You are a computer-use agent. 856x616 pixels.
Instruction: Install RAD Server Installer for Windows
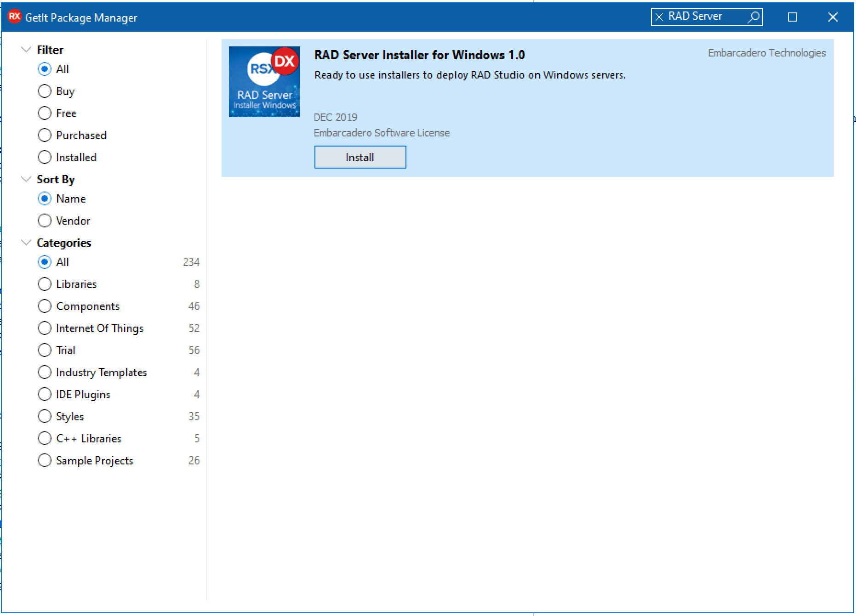(360, 158)
